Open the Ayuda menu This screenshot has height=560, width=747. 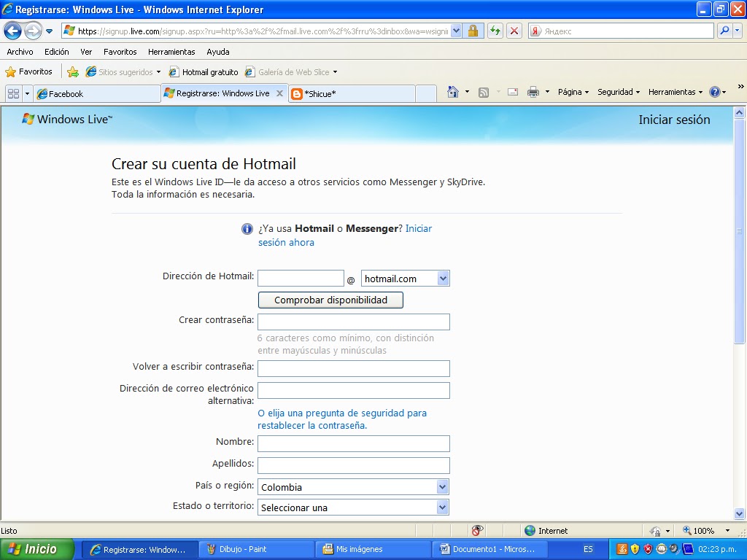(x=217, y=52)
